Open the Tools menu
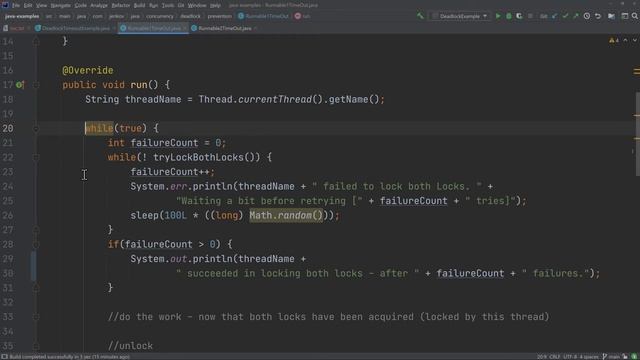The image size is (640, 360). point(168,5)
